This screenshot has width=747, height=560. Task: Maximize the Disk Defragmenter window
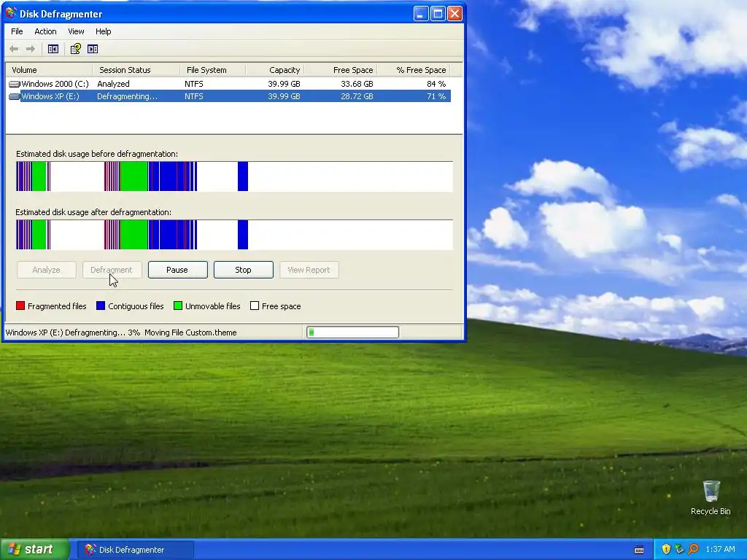click(x=438, y=13)
